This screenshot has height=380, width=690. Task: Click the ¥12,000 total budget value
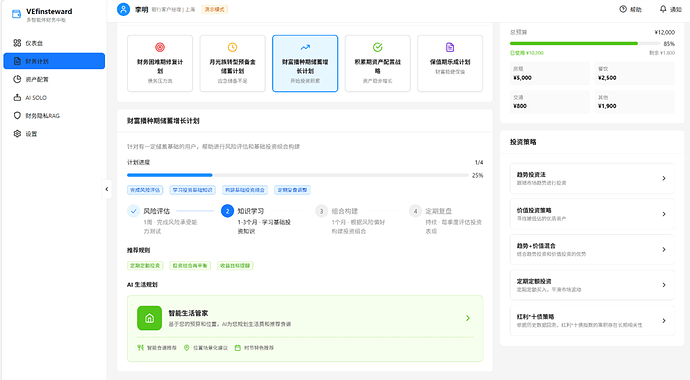pyautogui.click(x=664, y=32)
